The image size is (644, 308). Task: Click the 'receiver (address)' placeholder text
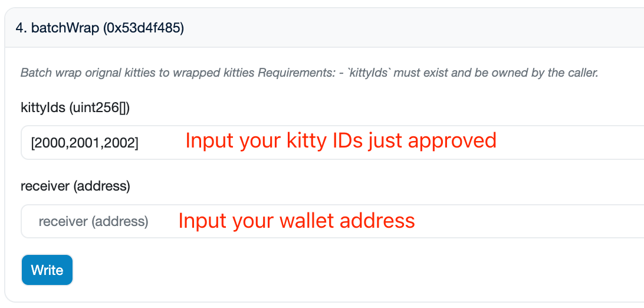93,222
